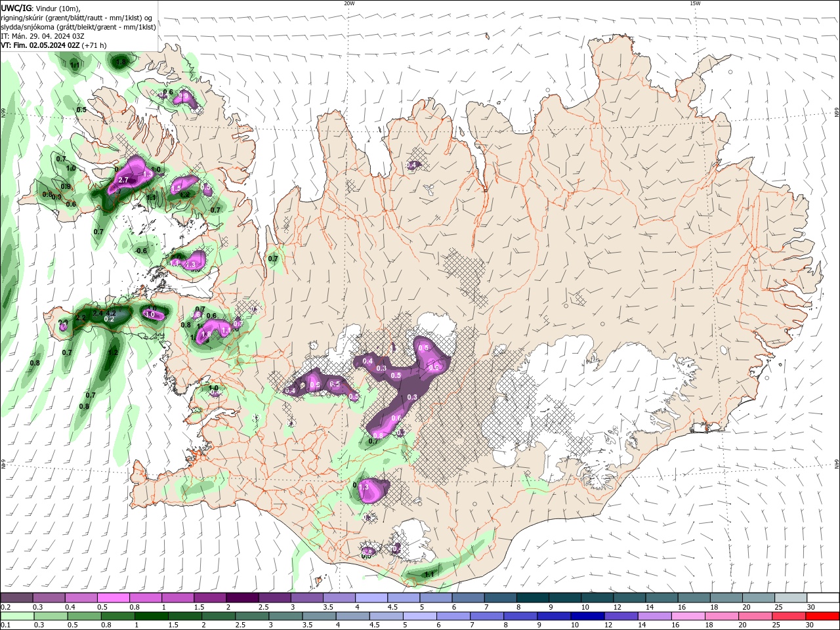This screenshot has width=840, height=630.
Task: Click the UWC/IG Vindur (10m) title text
Action: (x=41, y=9)
